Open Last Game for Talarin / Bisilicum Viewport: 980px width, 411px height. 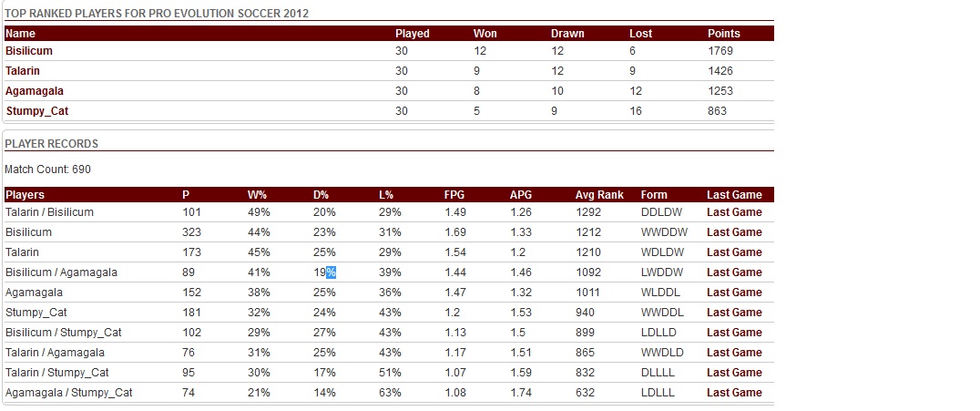[x=734, y=212]
